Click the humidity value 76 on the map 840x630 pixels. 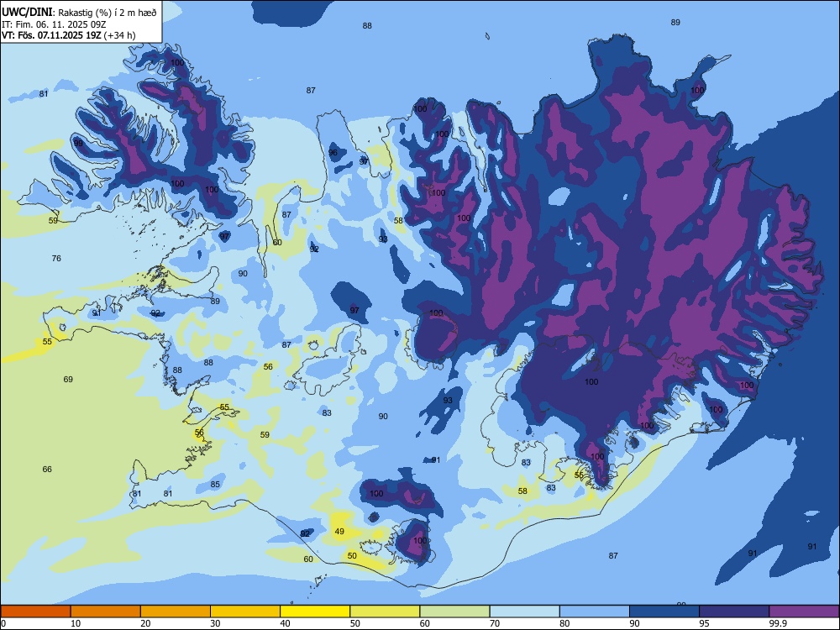pos(56,258)
